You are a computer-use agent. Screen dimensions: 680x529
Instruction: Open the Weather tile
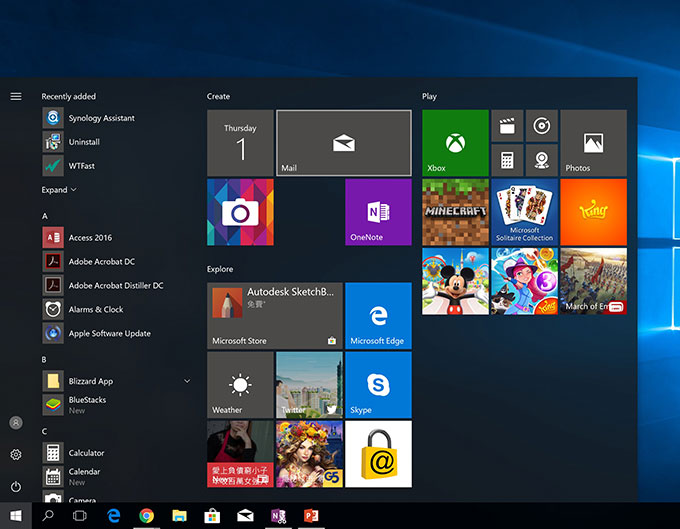240,385
